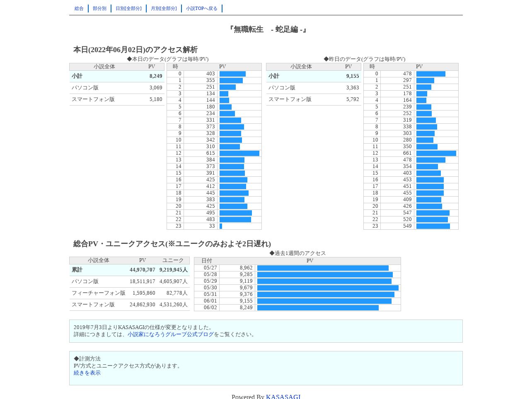Select today's 12 o'clock PV bar
This screenshot has width=532, height=399.
coord(239,154)
